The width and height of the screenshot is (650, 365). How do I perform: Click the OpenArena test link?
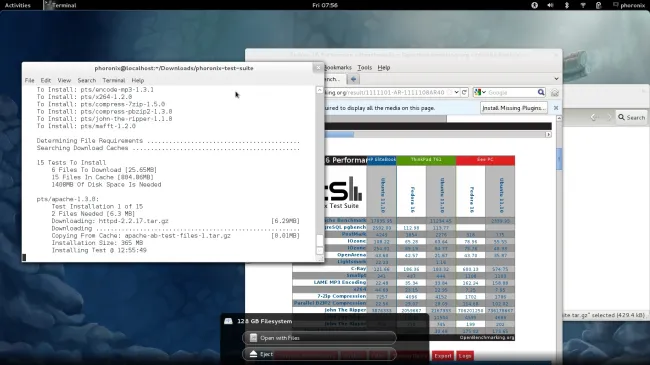[x=352, y=255]
